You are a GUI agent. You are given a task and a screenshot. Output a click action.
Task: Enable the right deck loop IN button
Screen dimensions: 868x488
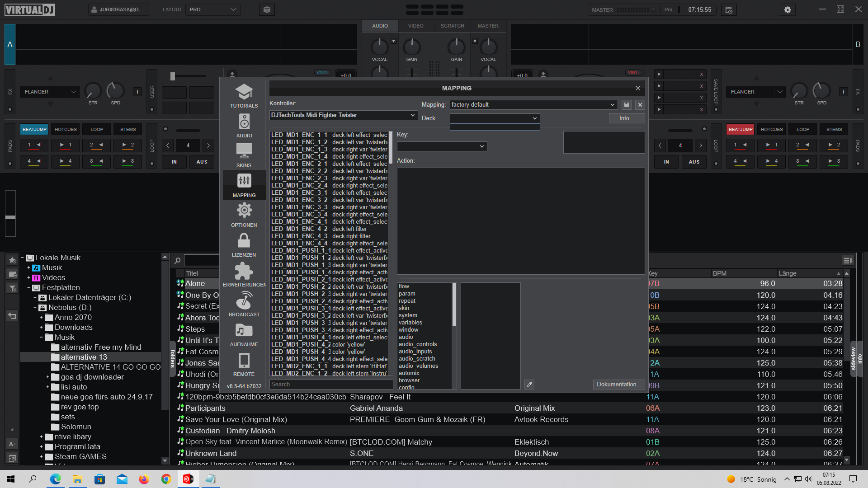point(666,162)
